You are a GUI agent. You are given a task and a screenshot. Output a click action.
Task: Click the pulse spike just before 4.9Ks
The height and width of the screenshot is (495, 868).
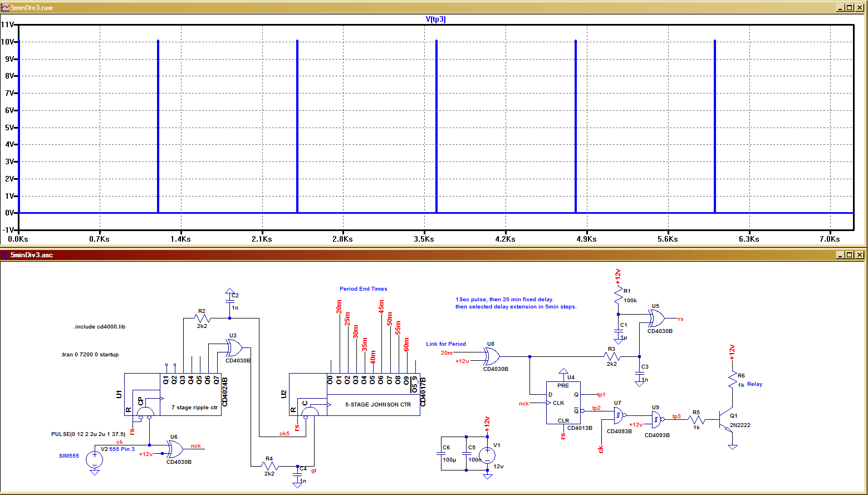pyautogui.click(x=576, y=126)
